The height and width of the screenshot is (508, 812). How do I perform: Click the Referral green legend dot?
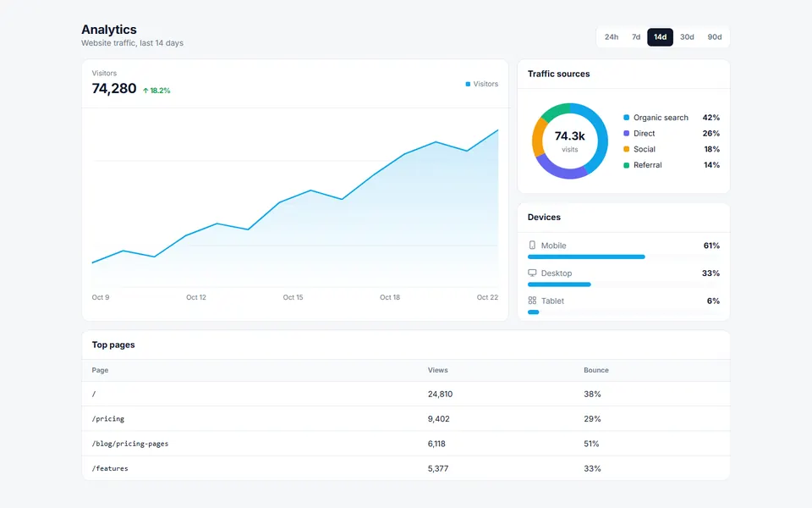coord(626,165)
